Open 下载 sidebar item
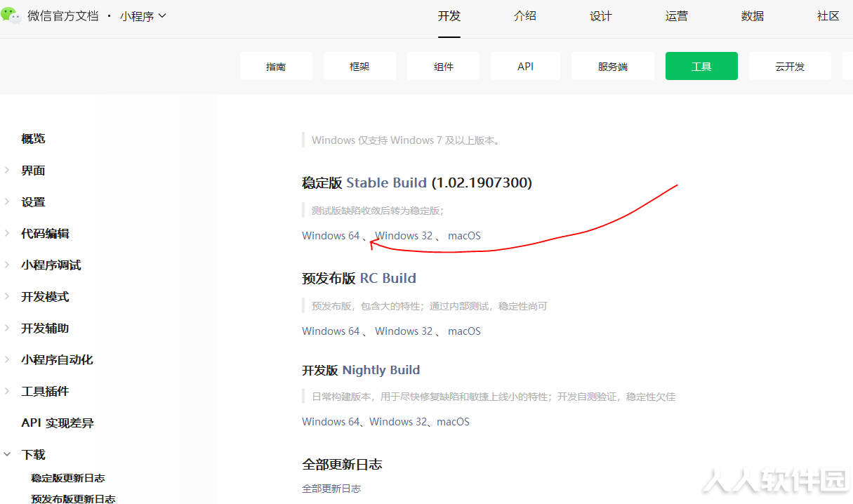Viewport: 853px width, 504px height. [x=33, y=455]
